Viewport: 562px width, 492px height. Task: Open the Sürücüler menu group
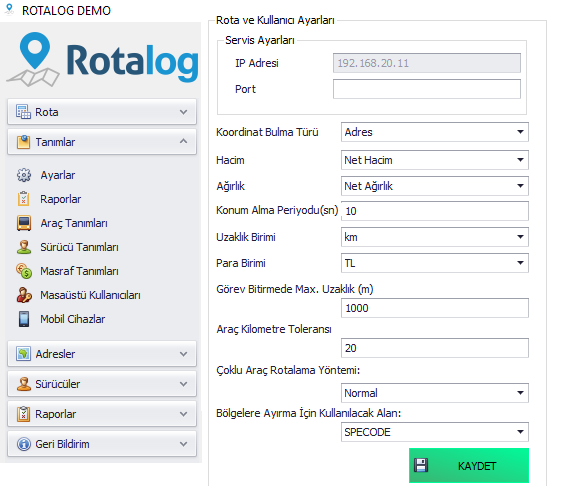pos(102,384)
